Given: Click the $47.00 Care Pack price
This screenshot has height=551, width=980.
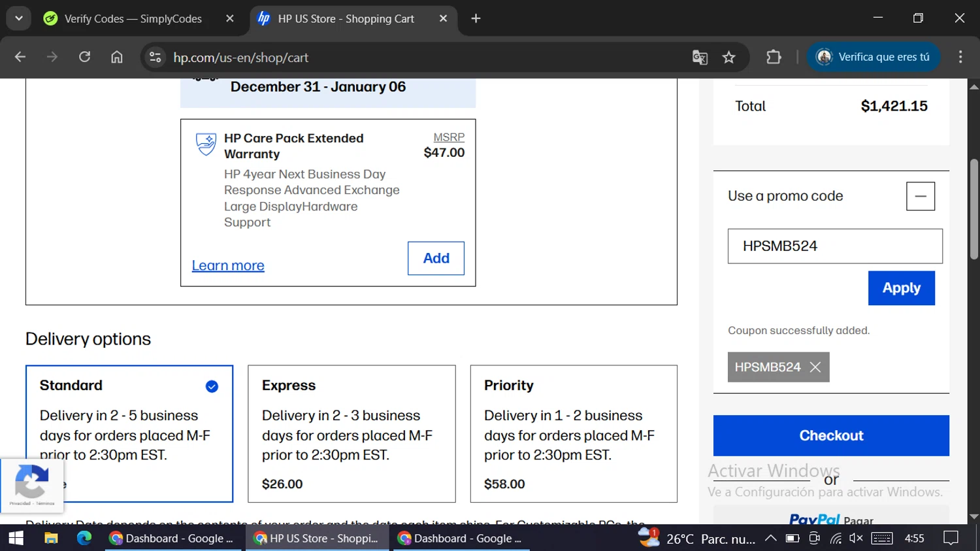Looking at the screenshot, I should (x=444, y=152).
